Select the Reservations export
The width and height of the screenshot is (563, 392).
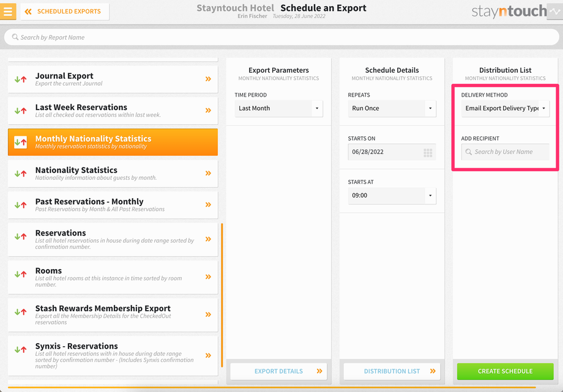(x=113, y=240)
